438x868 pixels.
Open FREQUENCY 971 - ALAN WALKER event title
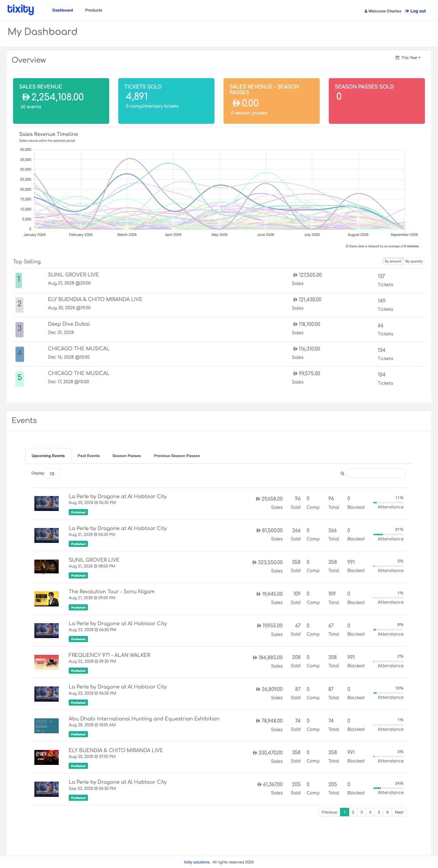[109, 655]
